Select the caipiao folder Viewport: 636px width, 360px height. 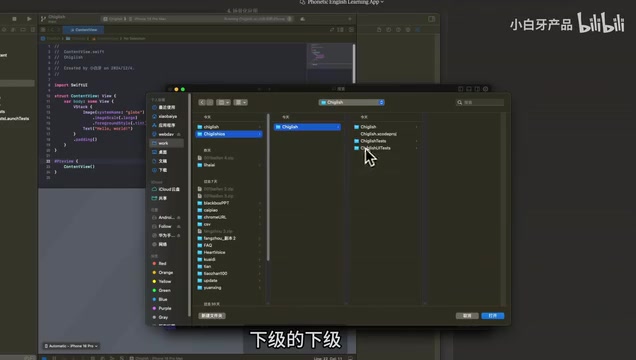(229, 210)
